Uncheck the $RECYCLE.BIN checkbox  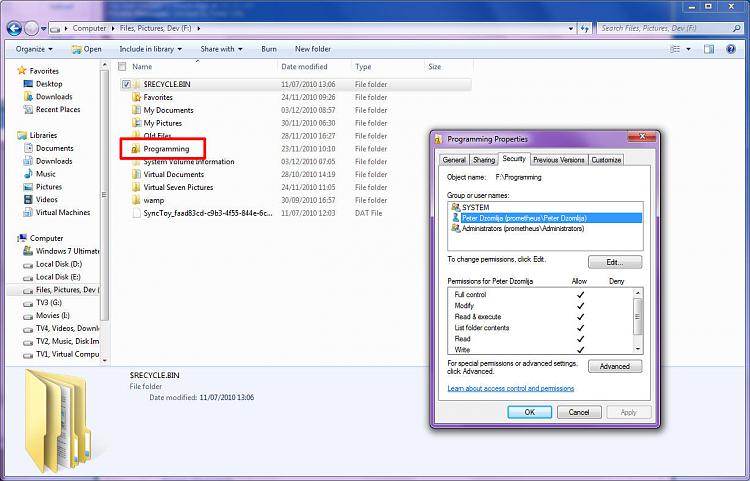point(126,84)
